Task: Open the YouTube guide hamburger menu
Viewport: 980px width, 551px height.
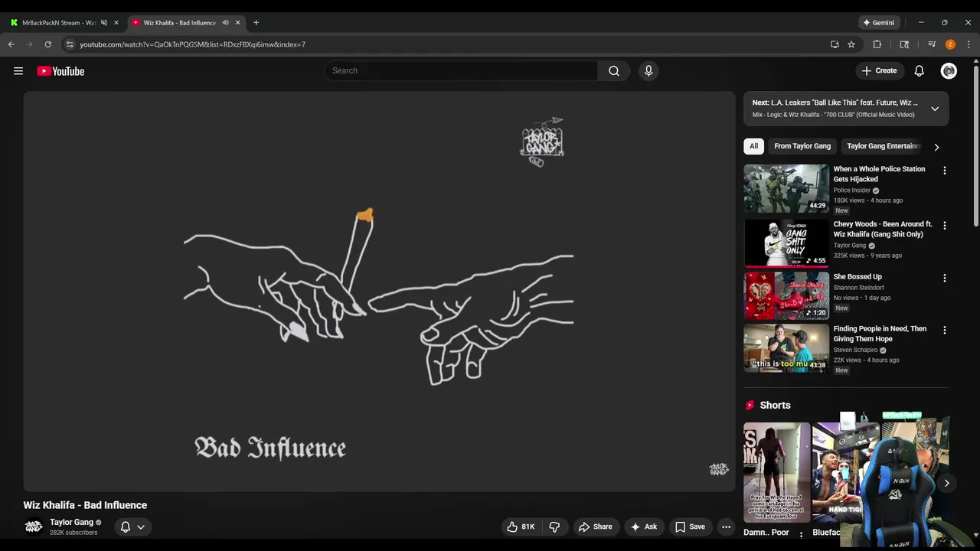Action: pyautogui.click(x=18, y=71)
